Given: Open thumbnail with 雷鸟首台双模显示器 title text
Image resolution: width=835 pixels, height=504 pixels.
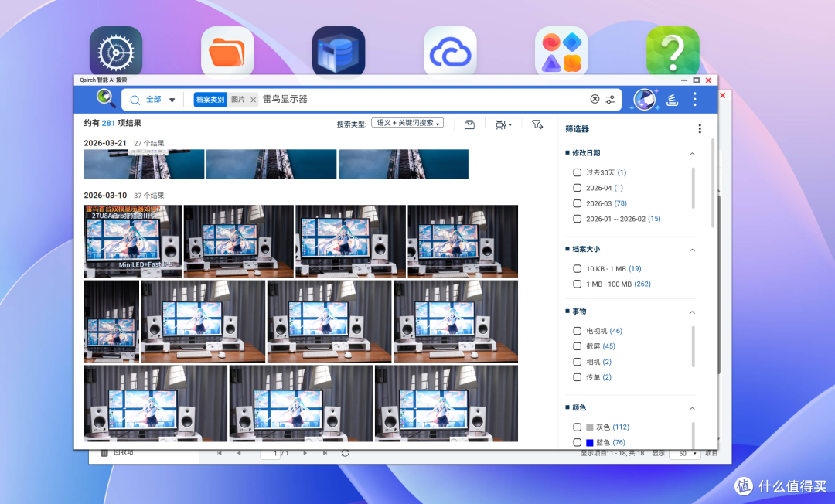Looking at the screenshot, I should coord(133,242).
